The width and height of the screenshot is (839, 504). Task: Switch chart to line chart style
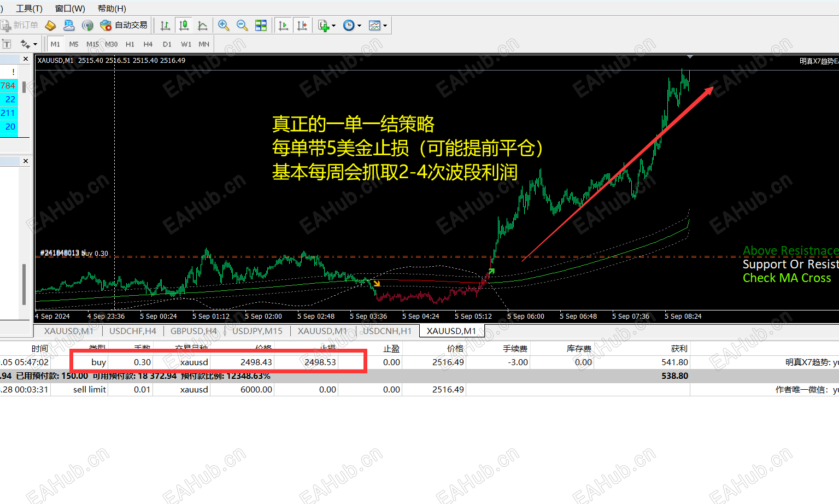(x=203, y=25)
